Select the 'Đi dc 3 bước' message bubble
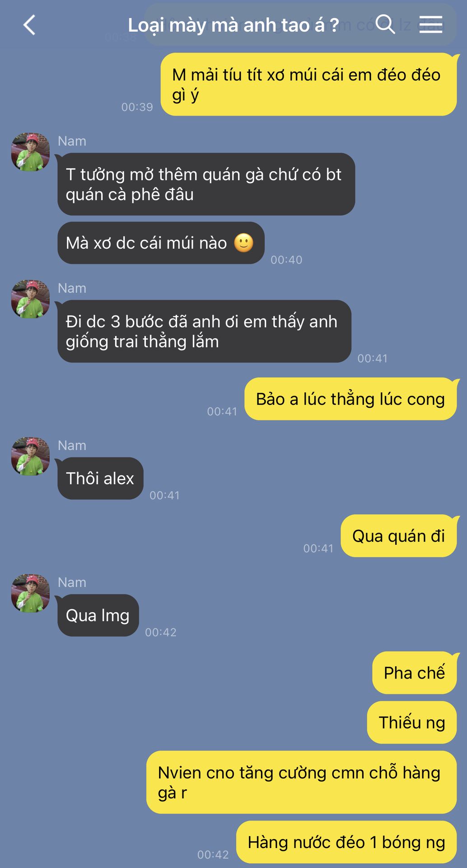 pyautogui.click(x=204, y=331)
